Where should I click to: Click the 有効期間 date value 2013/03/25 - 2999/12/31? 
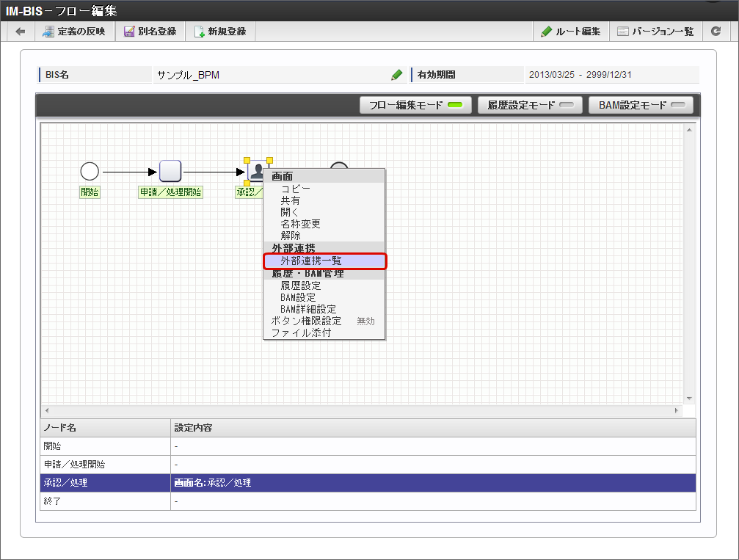(580, 75)
